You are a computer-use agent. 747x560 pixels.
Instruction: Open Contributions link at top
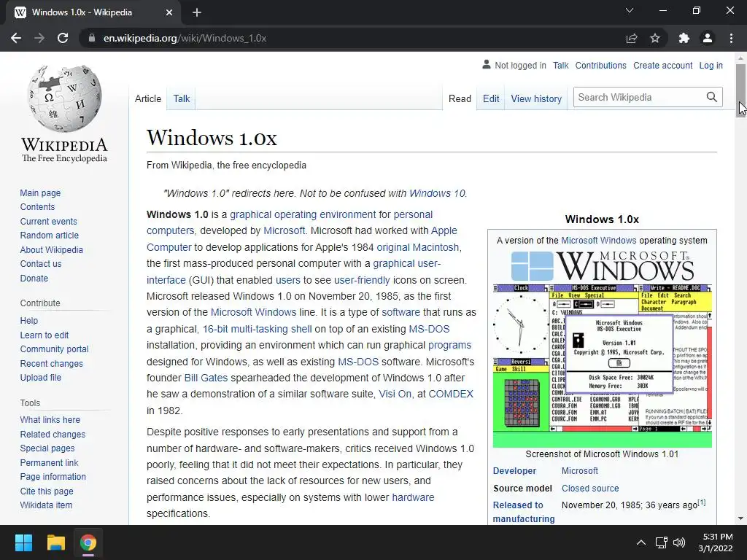pos(601,66)
